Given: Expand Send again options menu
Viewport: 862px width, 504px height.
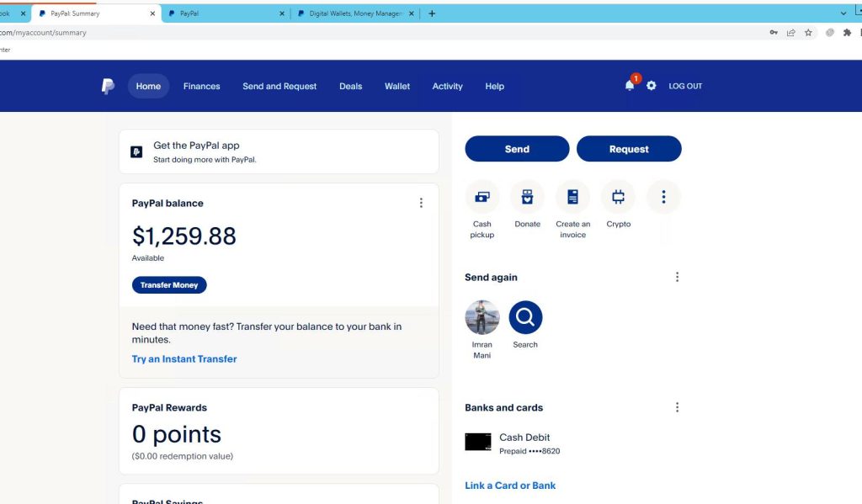Looking at the screenshot, I should 677,277.
